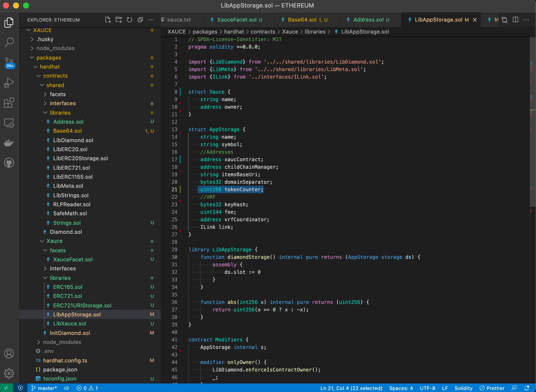Split the editor to the right
Viewport: 536px width, 392px height.
[515, 20]
